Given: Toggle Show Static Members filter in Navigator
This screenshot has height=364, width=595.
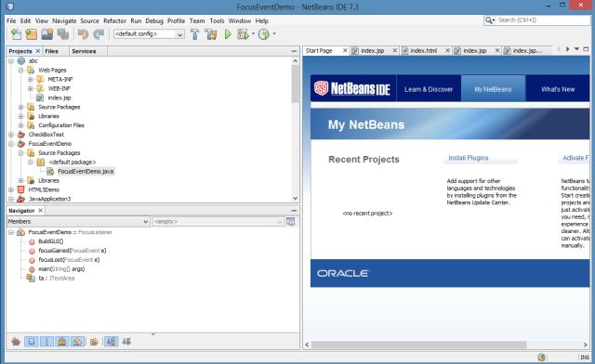Looking at the screenshot, I should point(46,342).
